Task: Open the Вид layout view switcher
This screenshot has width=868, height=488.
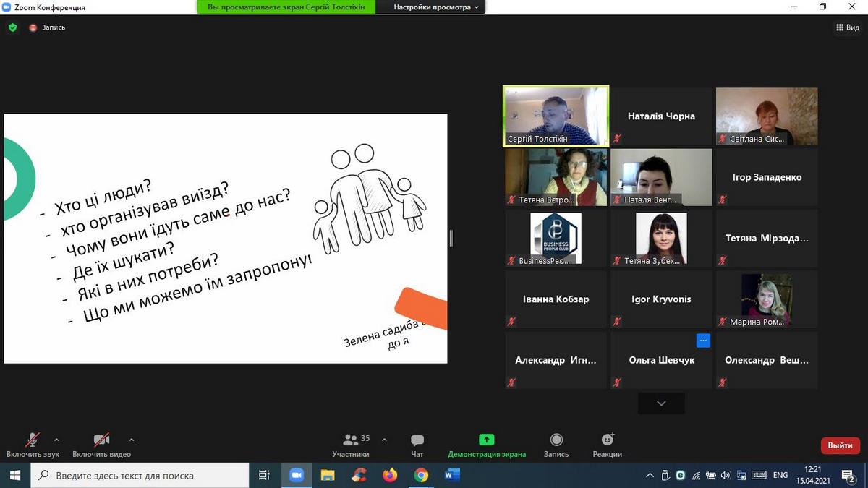Action: click(x=847, y=27)
